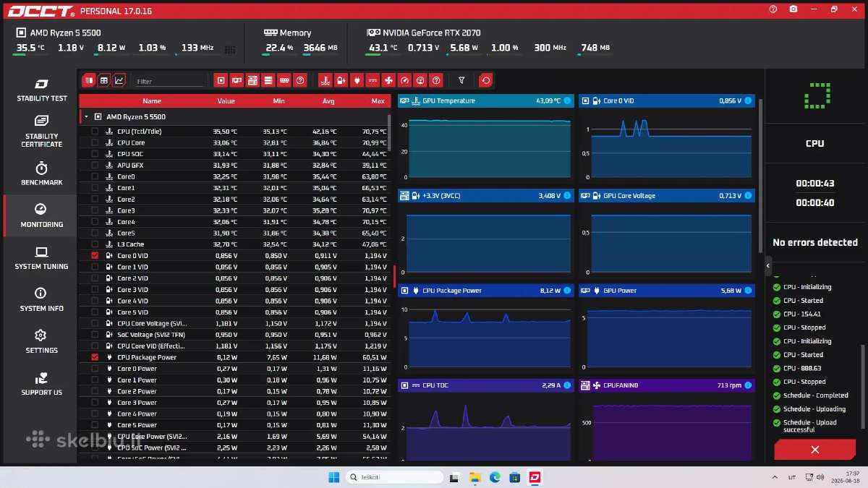Switch to the graph view icon in the monitoring toolbar

click(x=119, y=80)
